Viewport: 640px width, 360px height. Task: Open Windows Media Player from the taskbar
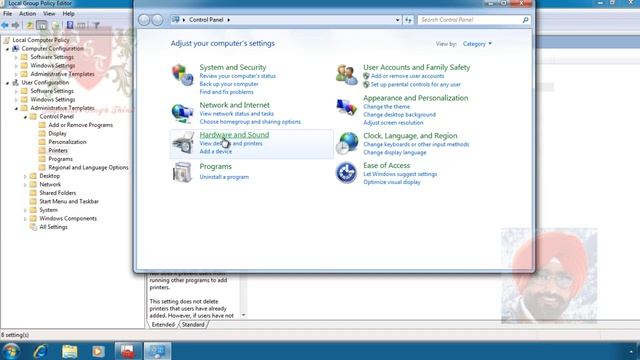point(98,351)
